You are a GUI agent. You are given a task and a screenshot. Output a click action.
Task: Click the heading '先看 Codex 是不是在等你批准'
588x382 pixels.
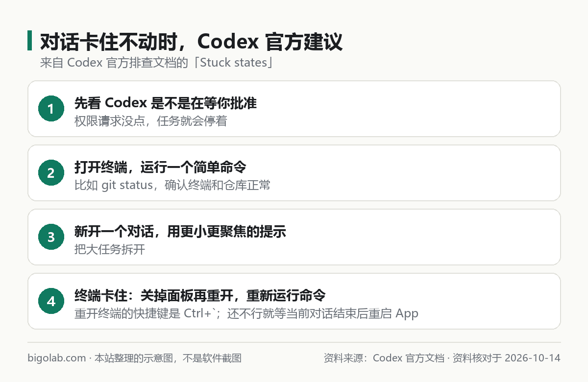click(x=166, y=103)
